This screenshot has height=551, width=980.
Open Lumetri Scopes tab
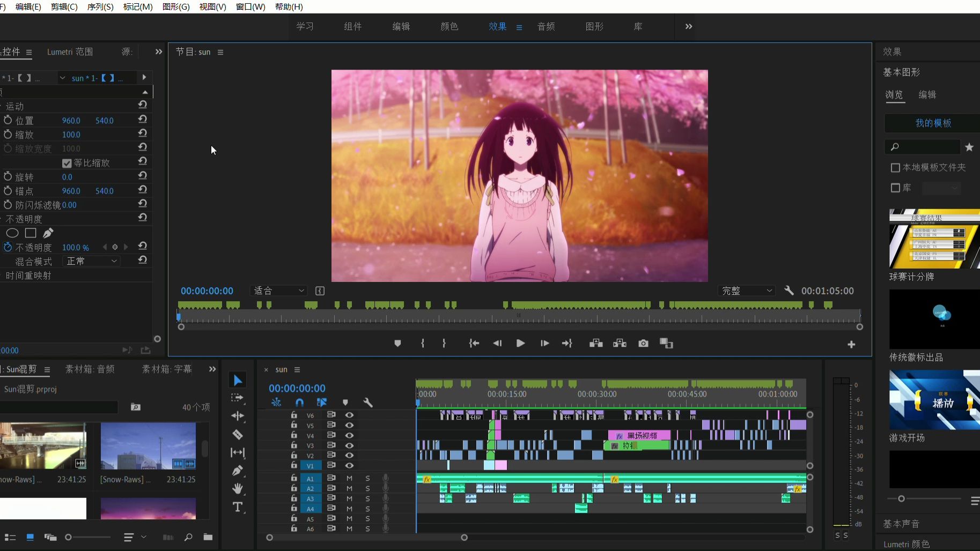(70, 51)
